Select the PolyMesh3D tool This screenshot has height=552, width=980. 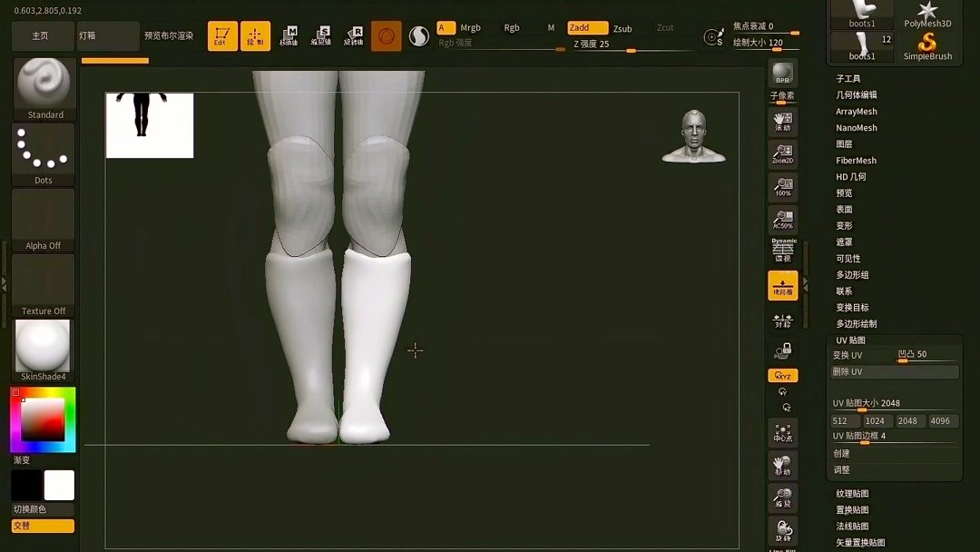927,11
